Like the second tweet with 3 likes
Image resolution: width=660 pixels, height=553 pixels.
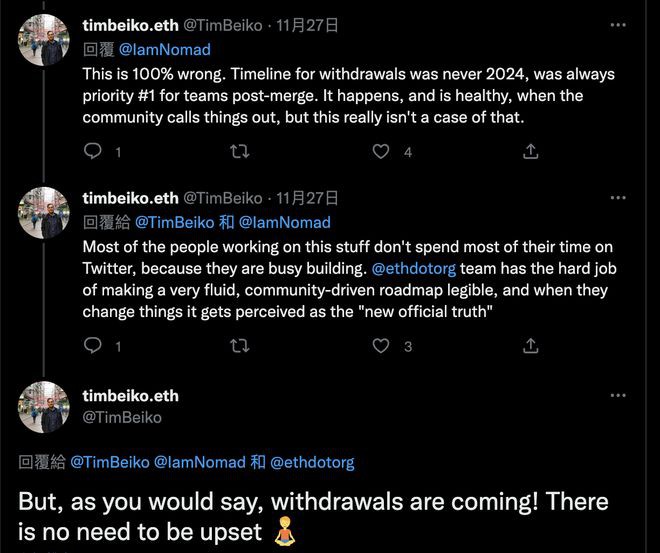[x=381, y=346]
